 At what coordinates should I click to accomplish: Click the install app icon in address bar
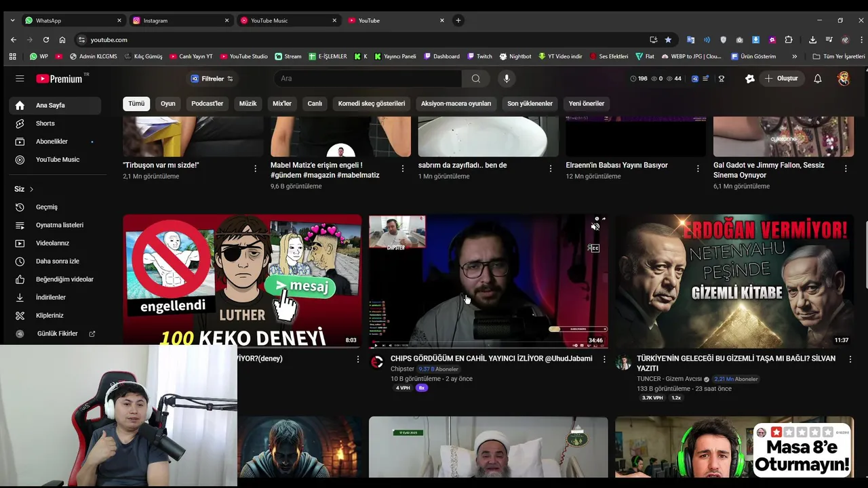click(653, 40)
